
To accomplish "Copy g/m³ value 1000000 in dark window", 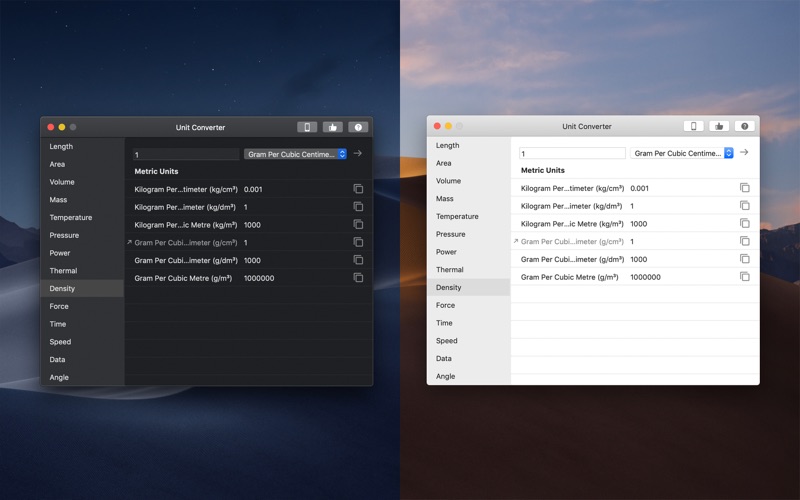I will click(358, 278).
